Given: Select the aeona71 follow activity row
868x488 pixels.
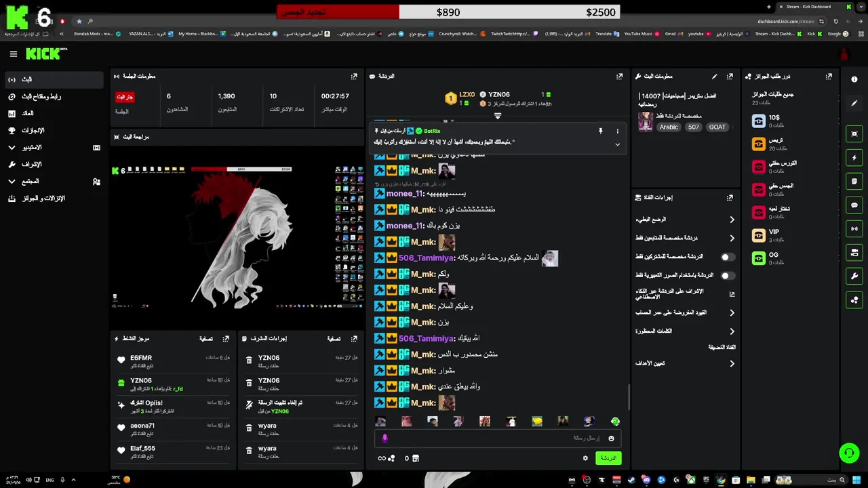Looking at the screenshot, I should [x=174, y=428].
